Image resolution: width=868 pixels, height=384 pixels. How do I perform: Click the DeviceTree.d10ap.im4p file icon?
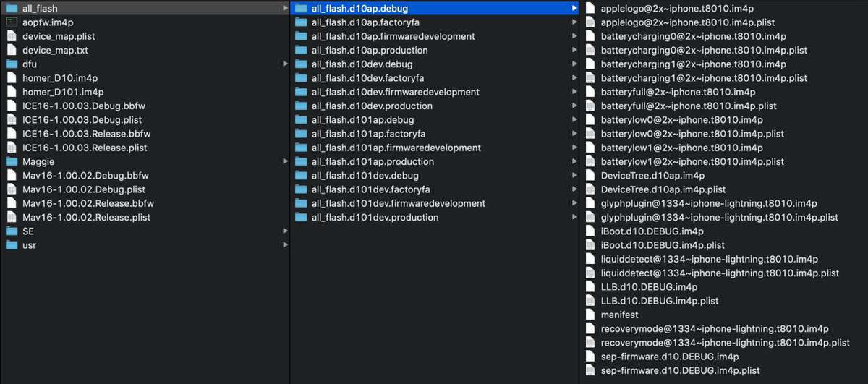click(x=590, y=175)
